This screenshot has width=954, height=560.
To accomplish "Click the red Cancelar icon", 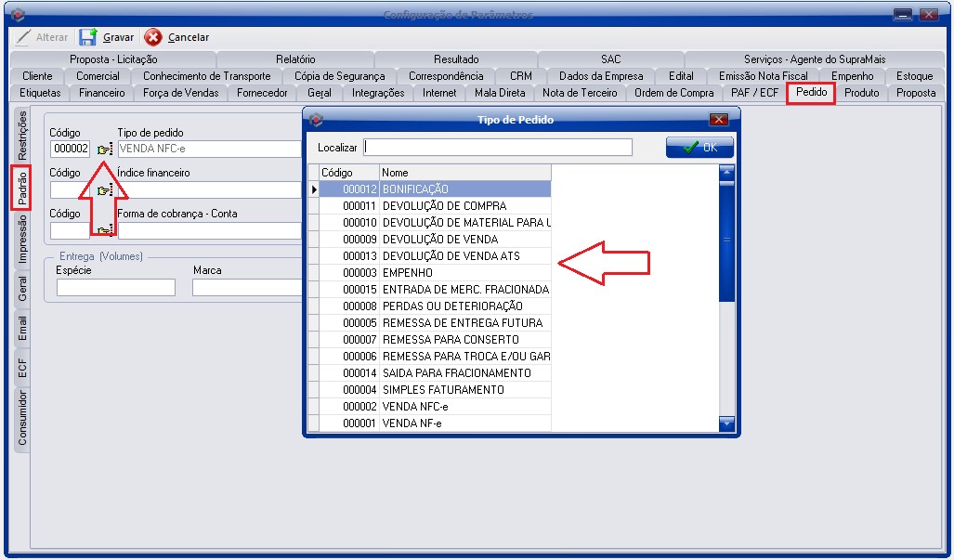I will click(153, 37).
